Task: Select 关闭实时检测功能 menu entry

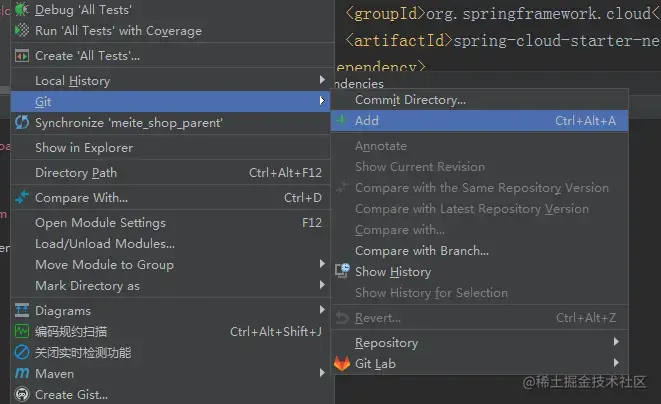Action: [172, 353]
